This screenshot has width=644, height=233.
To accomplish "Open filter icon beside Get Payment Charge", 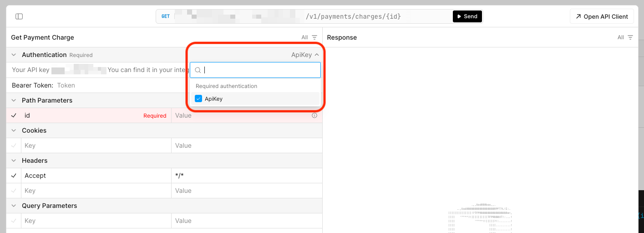I will pos(314,37).
